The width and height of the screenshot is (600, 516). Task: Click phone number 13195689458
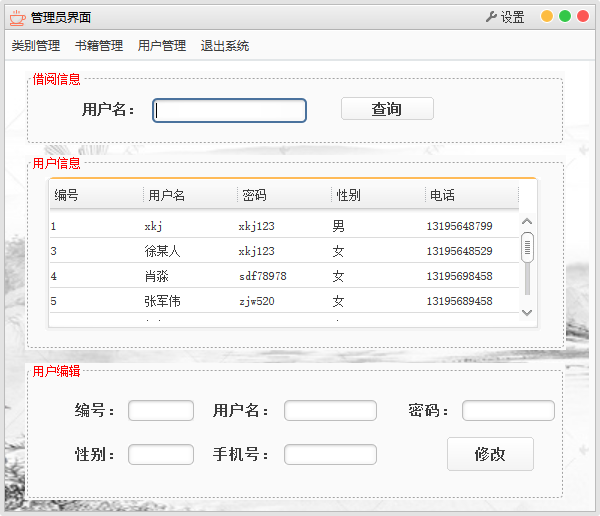pos(460,301)
